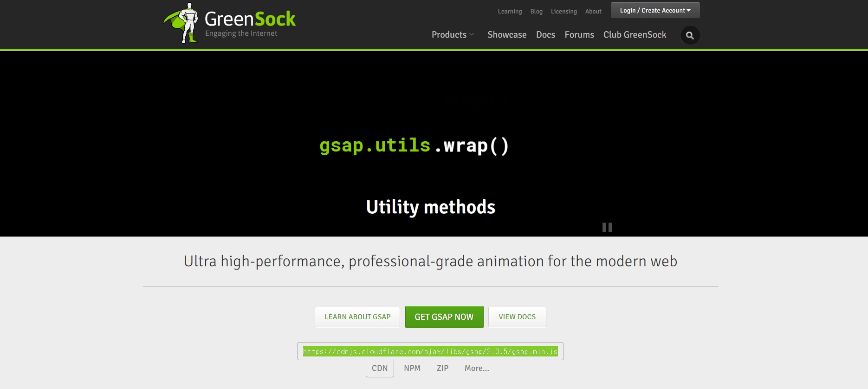The width and height of the screenshot is (868, 389).
Task: Expand the Products dropdown menu
Action: coord(453,35)
